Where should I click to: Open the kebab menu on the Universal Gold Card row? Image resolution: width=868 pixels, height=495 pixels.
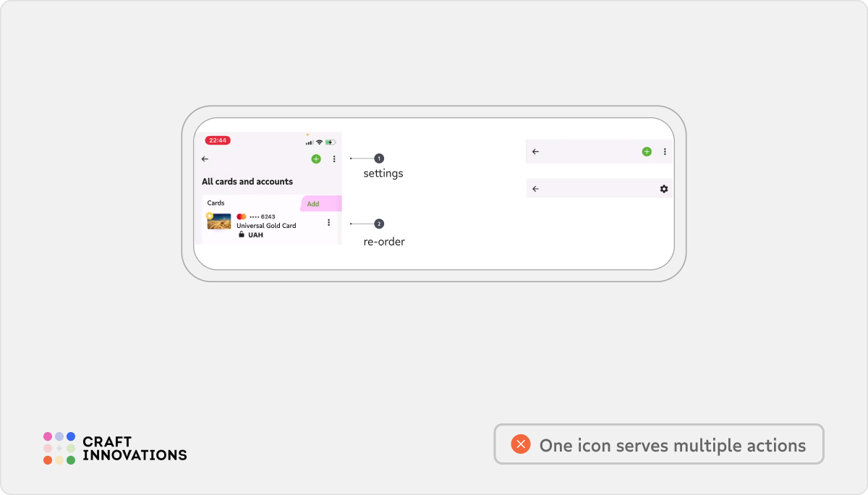tap(328, 223)
